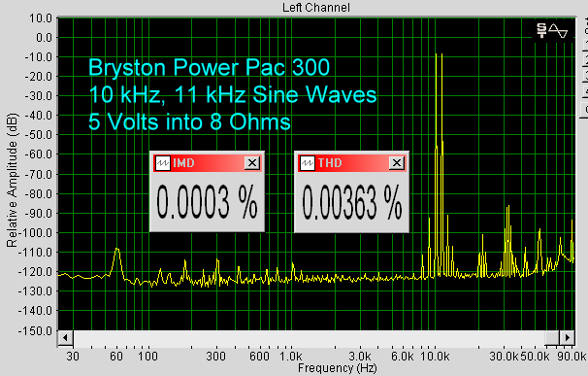Click the 30.0k frequency axis tick label

pyautogui.click(x=504, y=357)
